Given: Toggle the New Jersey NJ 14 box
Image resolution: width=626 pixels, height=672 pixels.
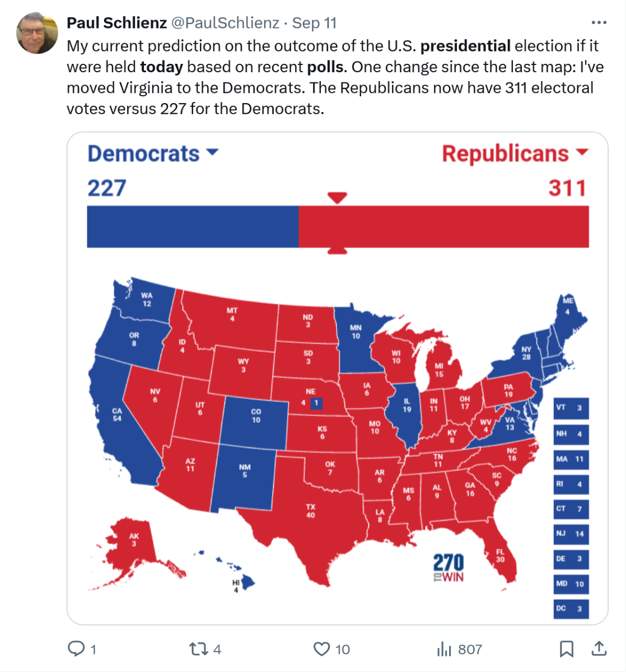Looking at the screenshot, I should 571,534.
